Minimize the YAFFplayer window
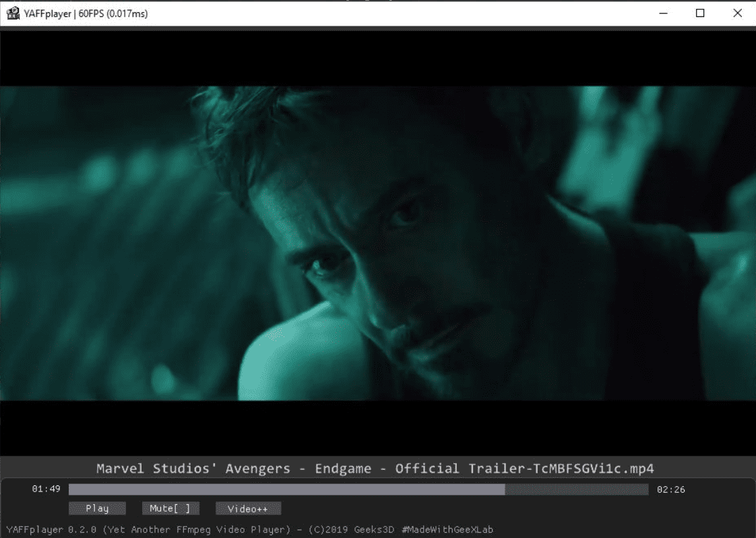756x538 pixels. click(664, 13)
